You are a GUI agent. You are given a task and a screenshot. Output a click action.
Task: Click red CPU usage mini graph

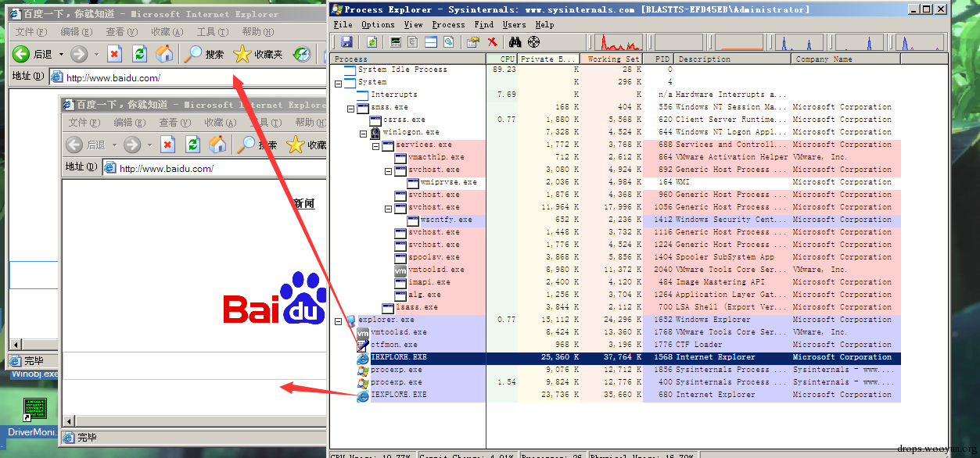[x=620, y=42]
